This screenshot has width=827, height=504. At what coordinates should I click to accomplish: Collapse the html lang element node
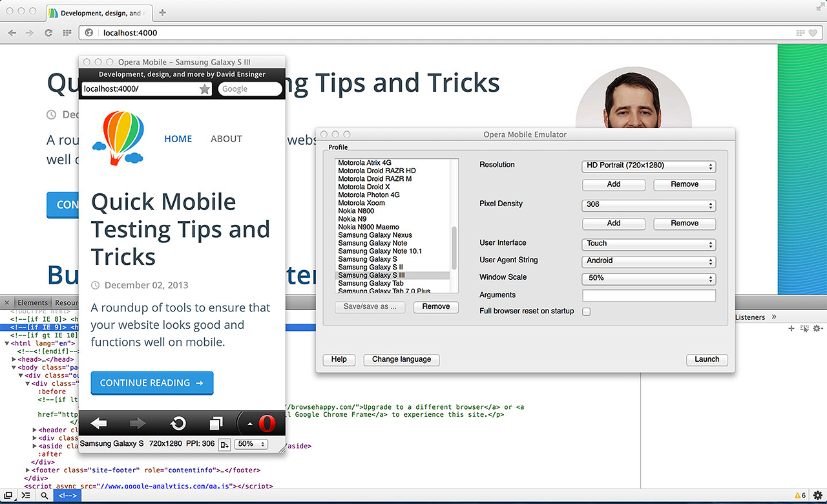[6, 343]
